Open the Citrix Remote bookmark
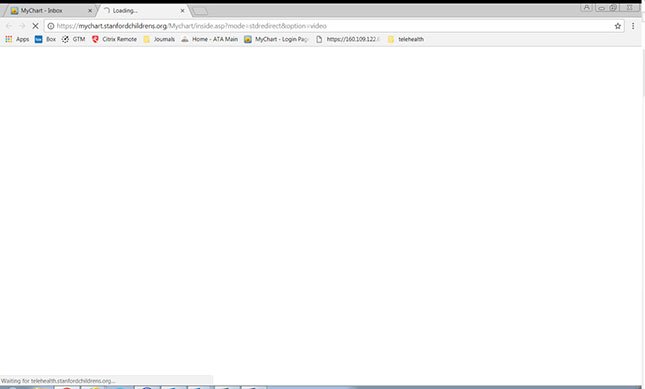645x389 pixels. (x=114, y=39)
